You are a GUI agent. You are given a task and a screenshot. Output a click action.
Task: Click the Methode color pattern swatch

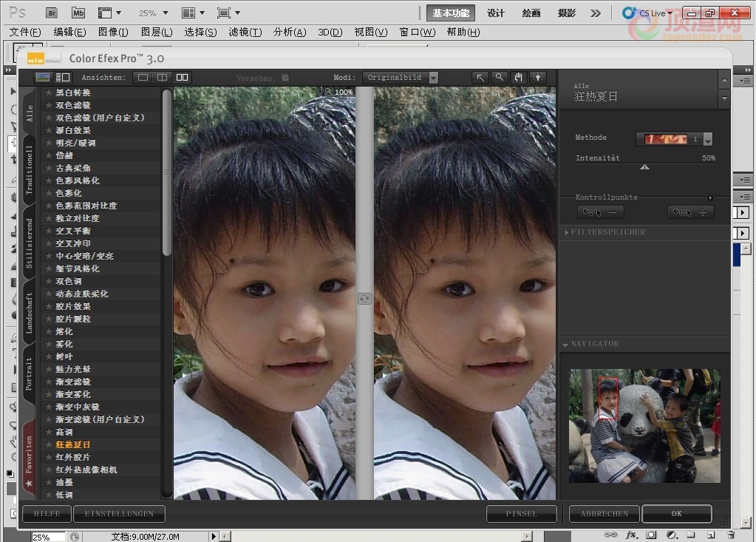666,139
